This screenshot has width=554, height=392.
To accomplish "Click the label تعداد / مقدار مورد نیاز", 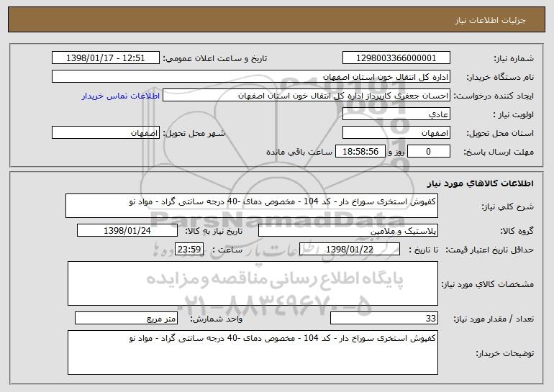I will click(494, 319).
